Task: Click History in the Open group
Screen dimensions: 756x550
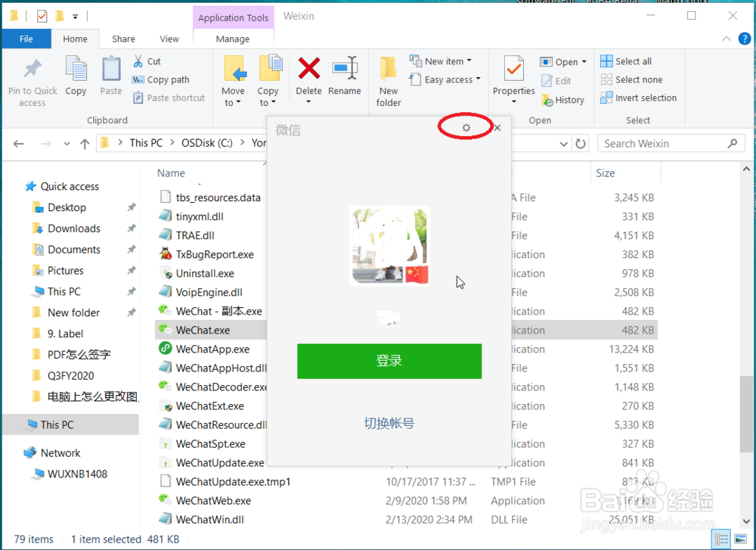Action: tap(563, 100)
